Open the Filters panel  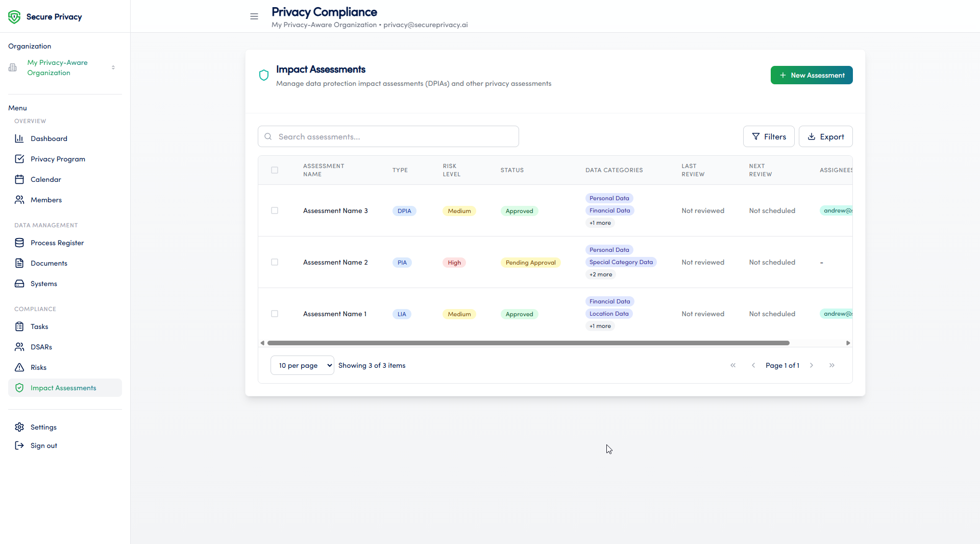[x=769, y=136]
